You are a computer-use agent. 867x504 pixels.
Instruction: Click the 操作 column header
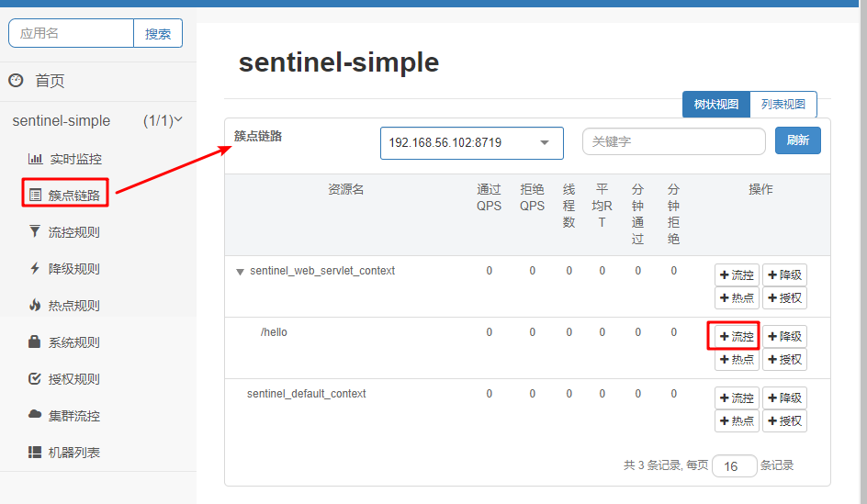pyautogui.click(x=760, y=189)
